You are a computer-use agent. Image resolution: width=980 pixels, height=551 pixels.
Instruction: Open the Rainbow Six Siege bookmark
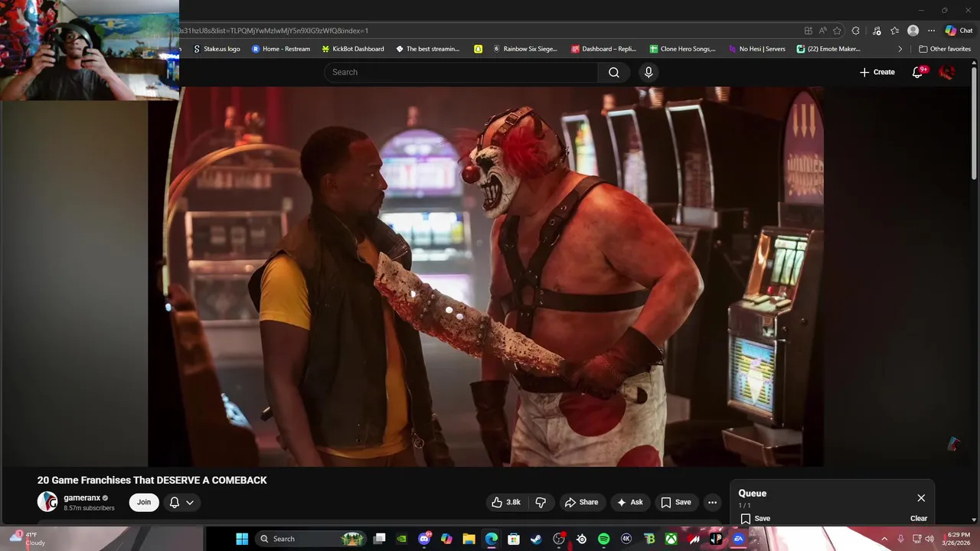[x=525, y=49]
